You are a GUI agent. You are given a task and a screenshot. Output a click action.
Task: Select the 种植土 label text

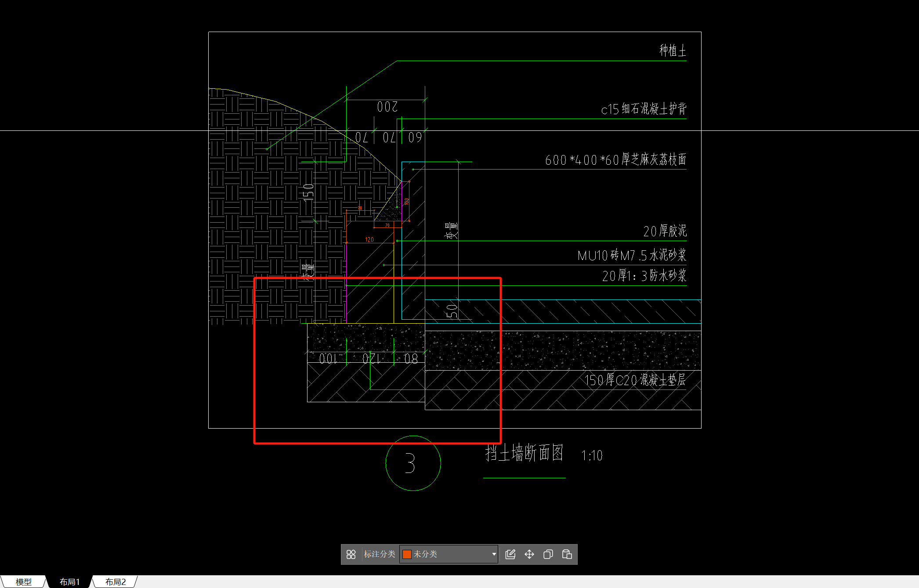click(672, 51)
